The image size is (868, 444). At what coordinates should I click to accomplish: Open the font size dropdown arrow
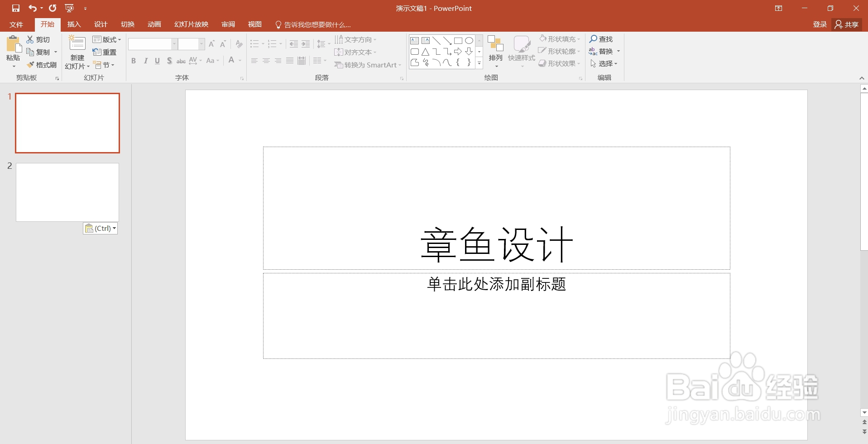[201, 44]
